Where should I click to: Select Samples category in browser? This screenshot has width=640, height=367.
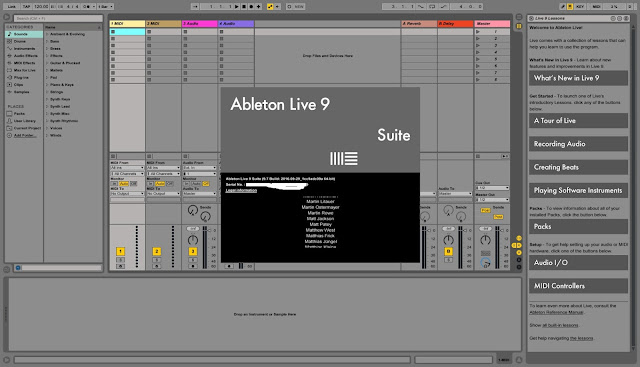click(24, 92)
